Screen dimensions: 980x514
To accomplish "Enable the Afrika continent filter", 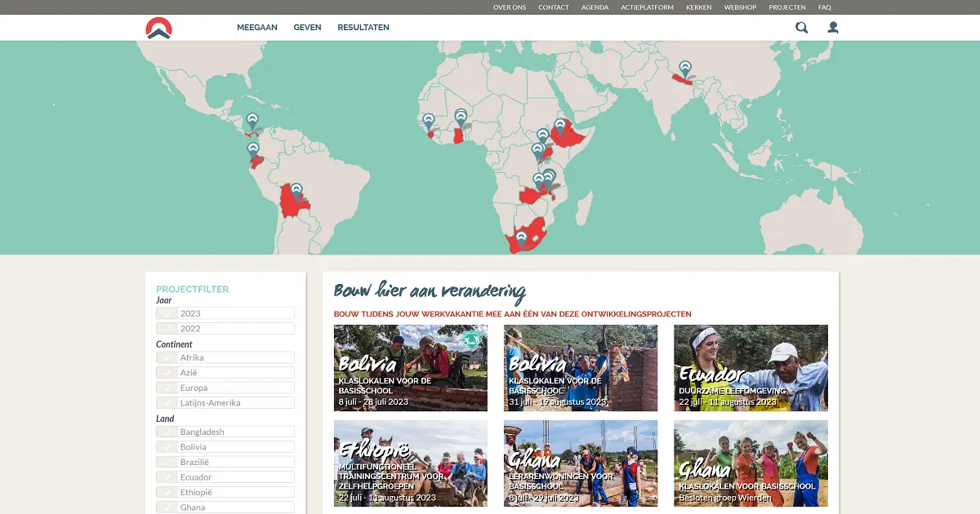I will click(167, 357).
